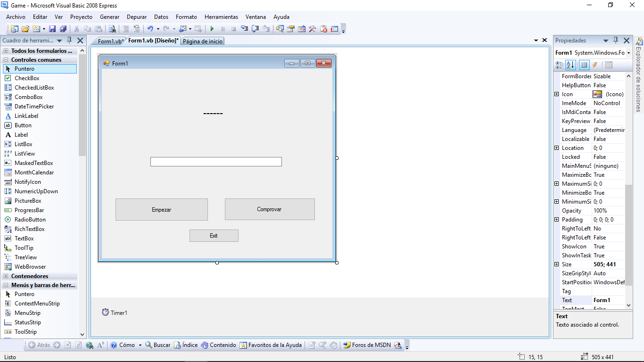Open the Herramientas menu

pos(221,17)
